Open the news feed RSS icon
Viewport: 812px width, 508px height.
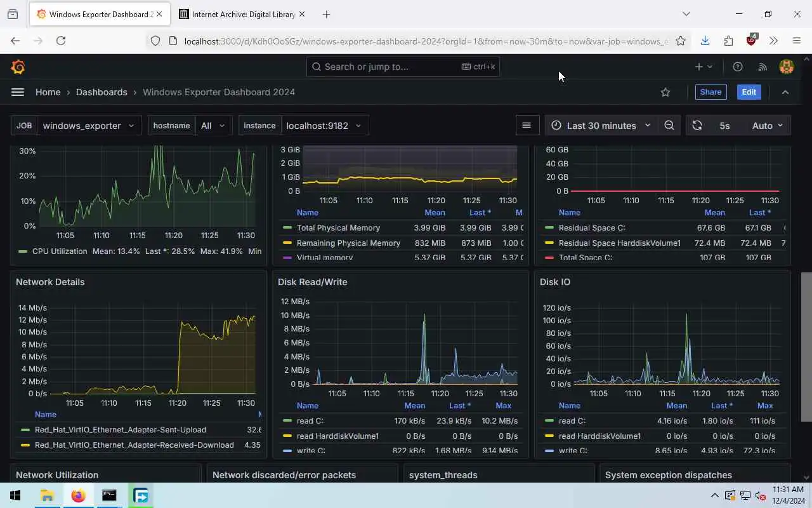(763, 67)
